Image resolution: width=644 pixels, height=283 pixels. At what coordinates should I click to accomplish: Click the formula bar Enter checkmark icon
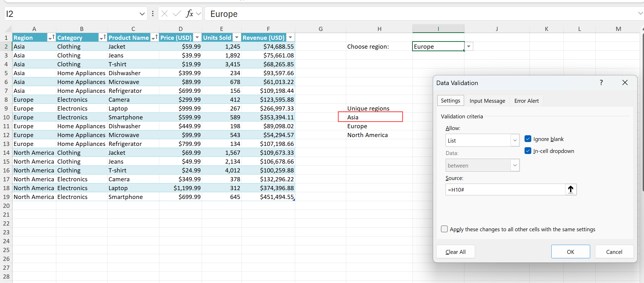[177, 14]
